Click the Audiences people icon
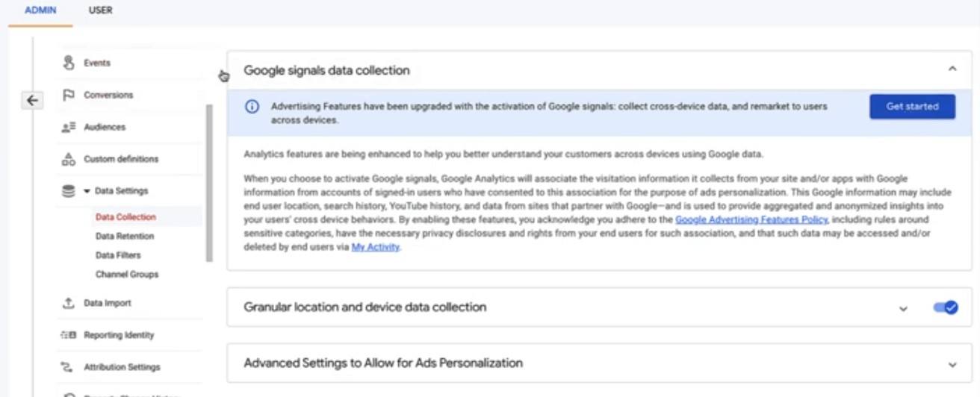Image resolution: width=980 pixels, height=397 pixels. tap(69, 127)
